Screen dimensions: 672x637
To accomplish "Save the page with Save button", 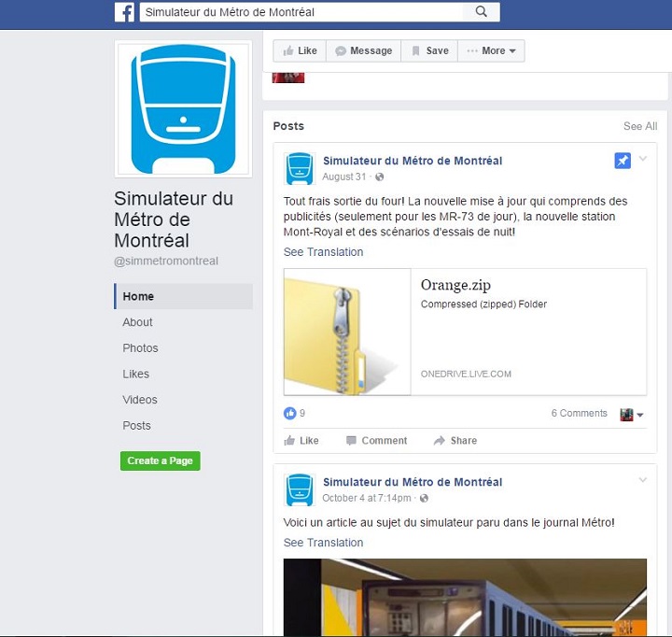I will click(x=429, y=50).
